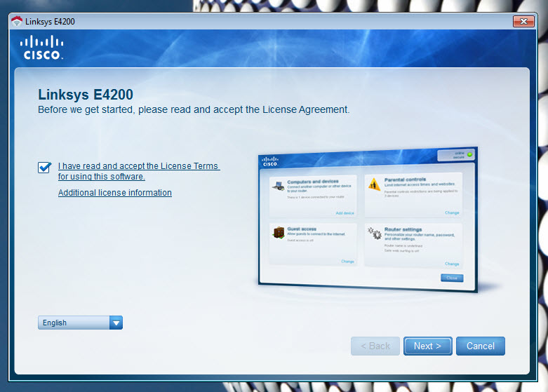Image resolution: width=548 pixels, height=392 pixels.
Task: Click the Linksys E4200 heading text
Action: 86,95
